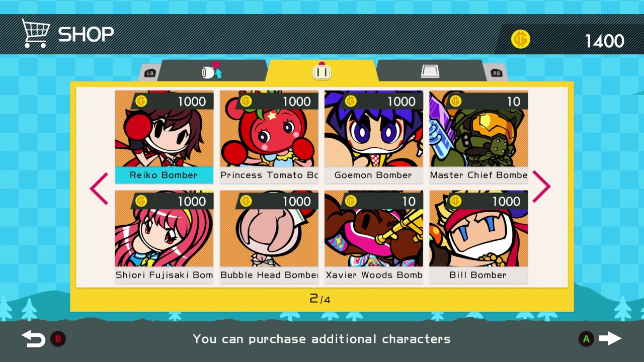The height and width of the screenshot is (362, 644).
Task: Pick Xavier Woods Bomber for 10 coins
Action: [374, 237]
